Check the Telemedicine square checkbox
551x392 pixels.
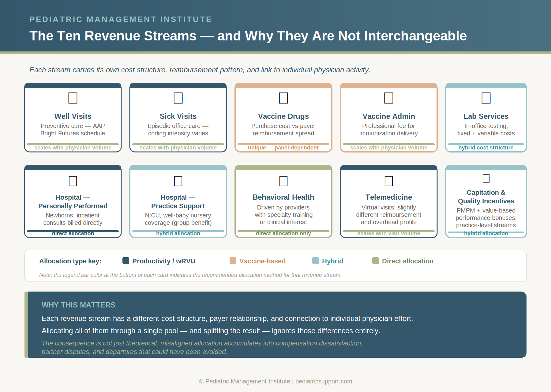(x=388, y=181)
